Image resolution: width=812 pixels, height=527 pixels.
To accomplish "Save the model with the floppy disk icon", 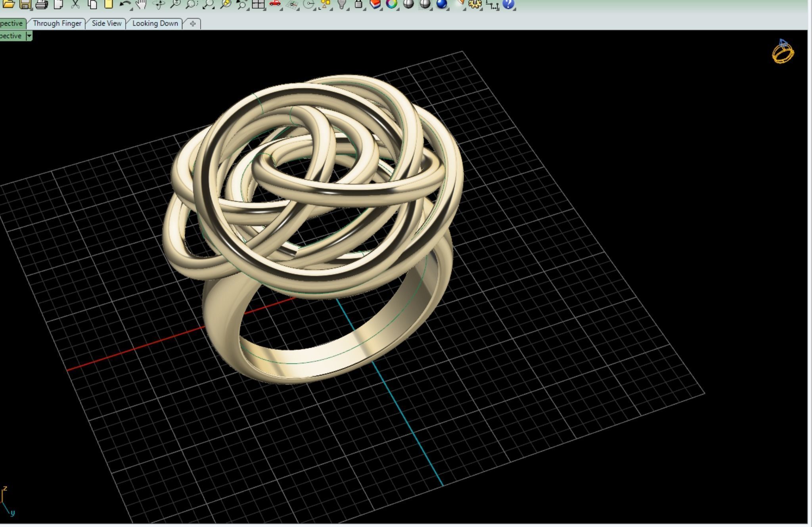I will click(x=25, y=4).
